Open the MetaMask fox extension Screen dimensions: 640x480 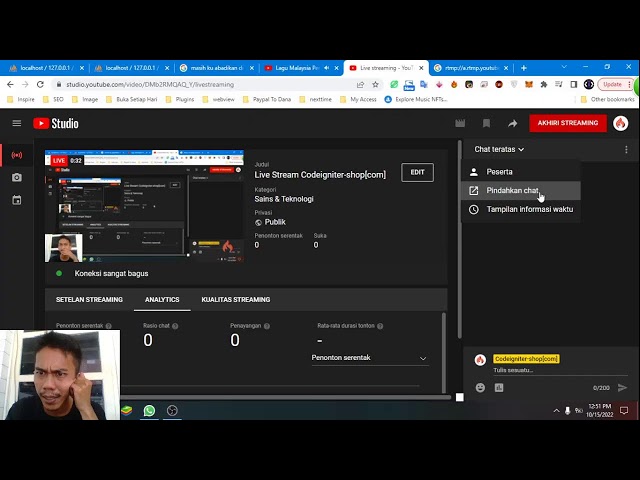click(x=529, y=84)
